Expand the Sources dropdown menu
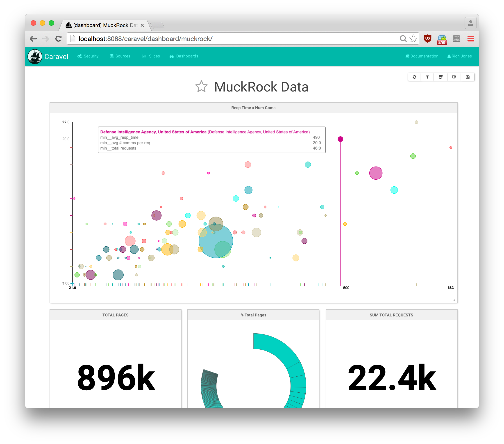This screenshot has height=444, width=504. click(x=120, y=56)
